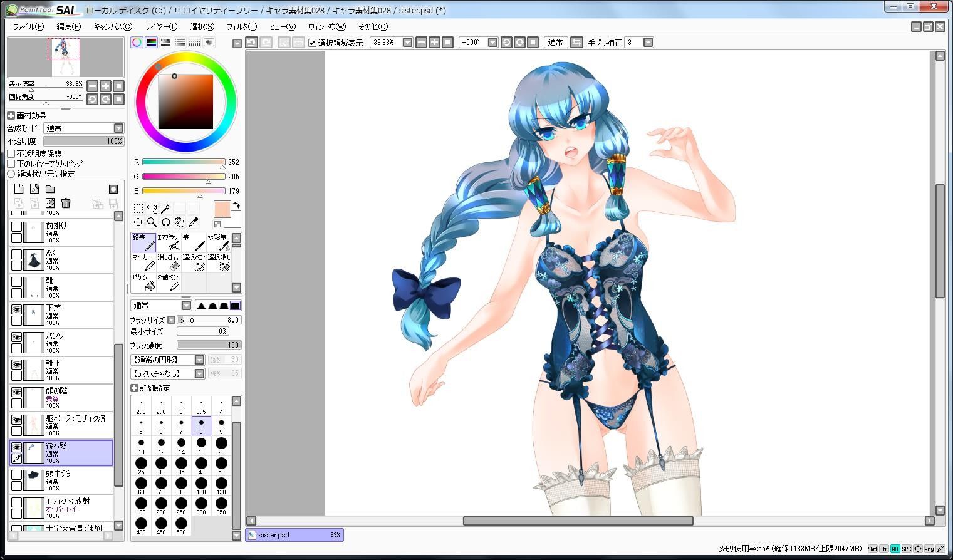The width and height of the screenshot is (953, 560).
Task: Select the zoom magnifier tool
Action: click(152, 222)
